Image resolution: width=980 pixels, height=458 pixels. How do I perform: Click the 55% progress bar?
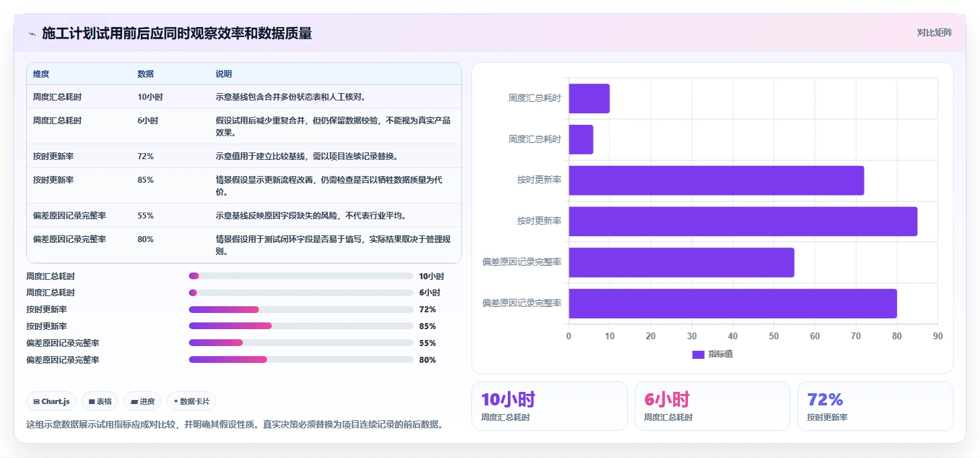(x=301, y=343)
